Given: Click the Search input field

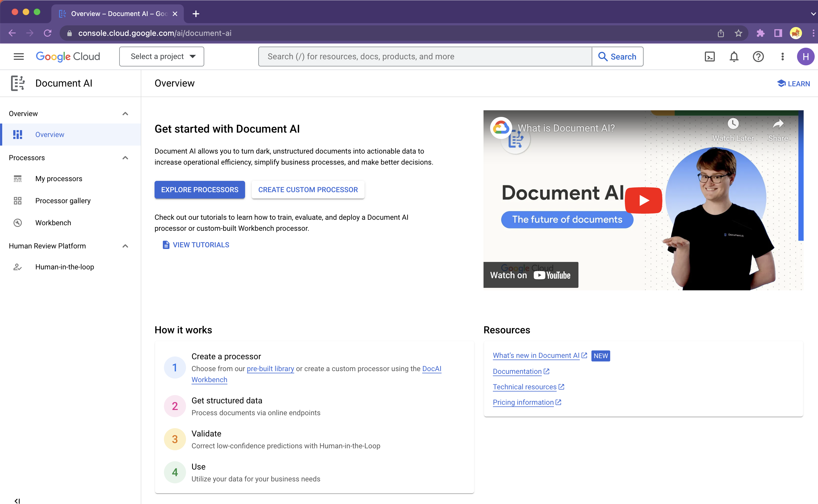Looking at the screenshot, I should click(x=425, y=57).
